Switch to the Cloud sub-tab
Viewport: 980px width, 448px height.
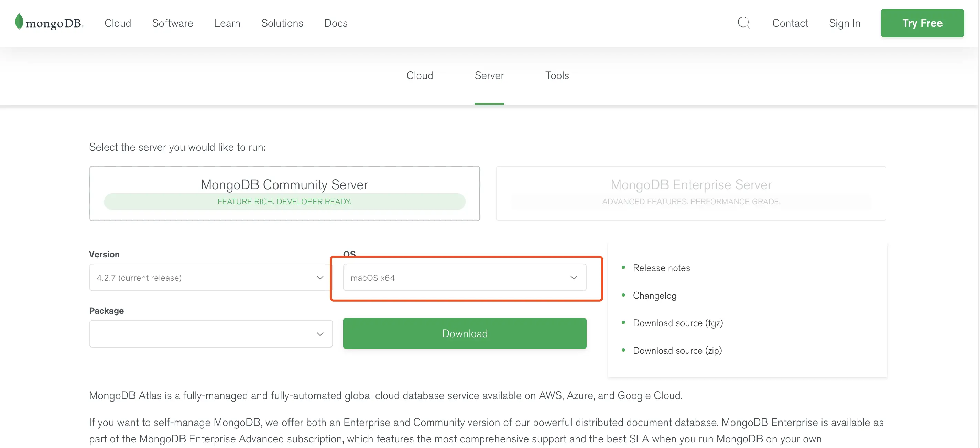pyautogui.click(x=419, y=75)
